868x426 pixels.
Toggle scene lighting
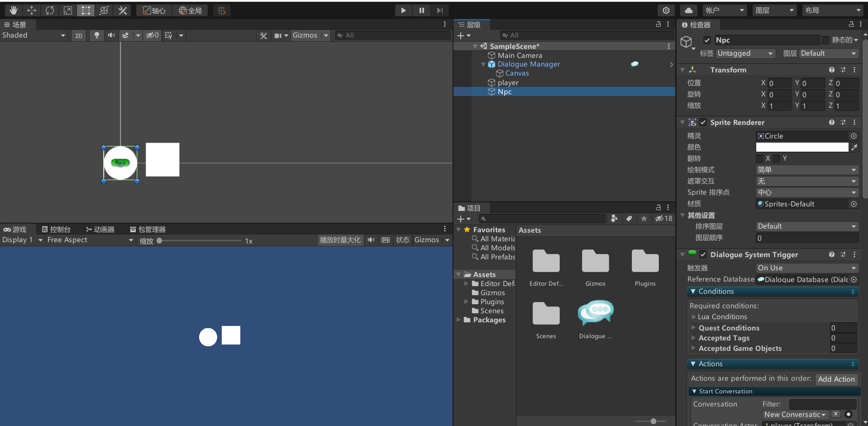(96, 35)
